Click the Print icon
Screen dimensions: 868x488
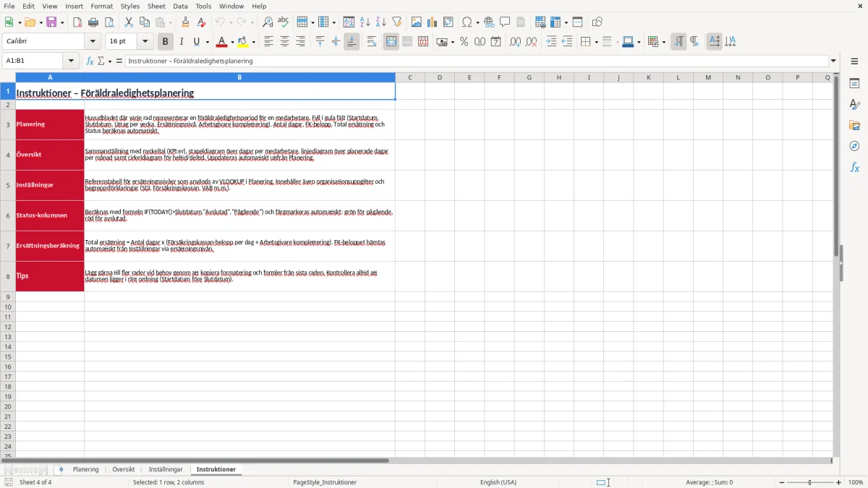93,22
